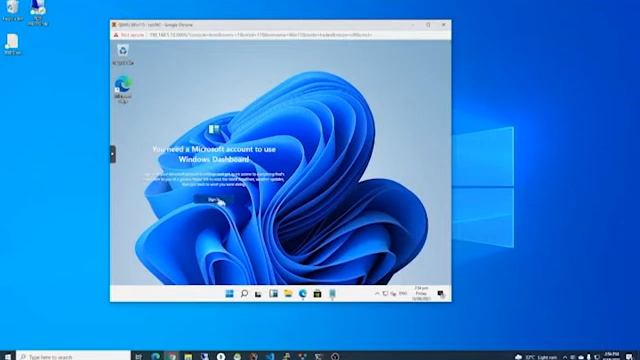Viewport: 640px width, 360px height.
Task: Open the notification icon in the Windows 11 taskbar
Action: pyautogui.click(x=441, y=293)
